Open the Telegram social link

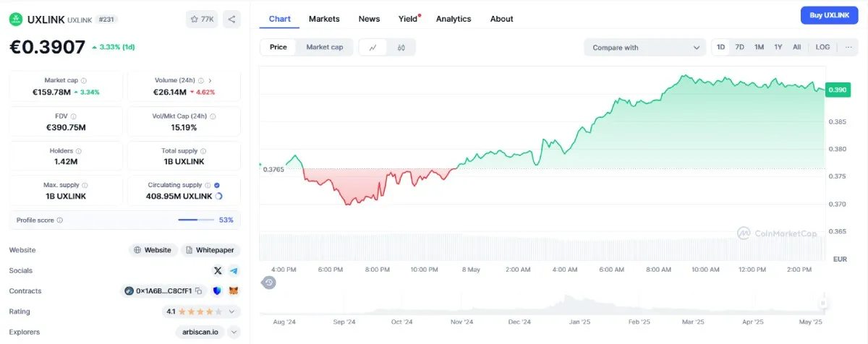pyautogui.click(x=234, y=270)
